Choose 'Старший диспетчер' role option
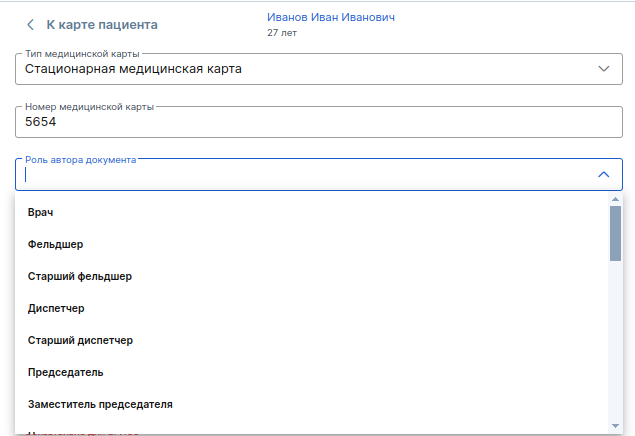The image size is (635, 436). pyautogui.click(x=80, y=340)
